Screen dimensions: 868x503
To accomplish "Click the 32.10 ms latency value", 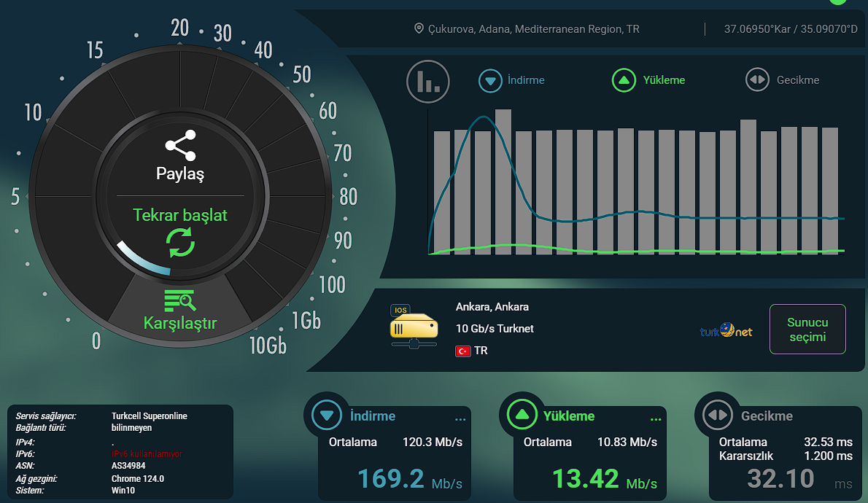I will click(x=800, y=479).
